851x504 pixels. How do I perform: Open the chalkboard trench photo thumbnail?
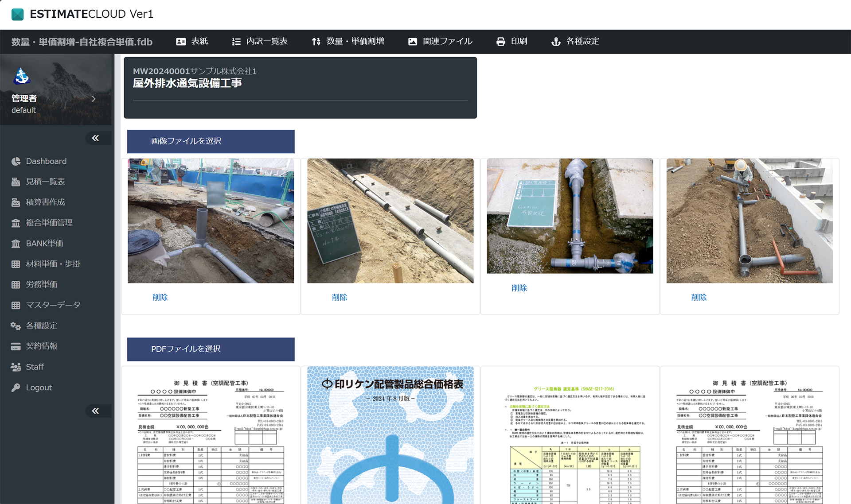point(390,221)
